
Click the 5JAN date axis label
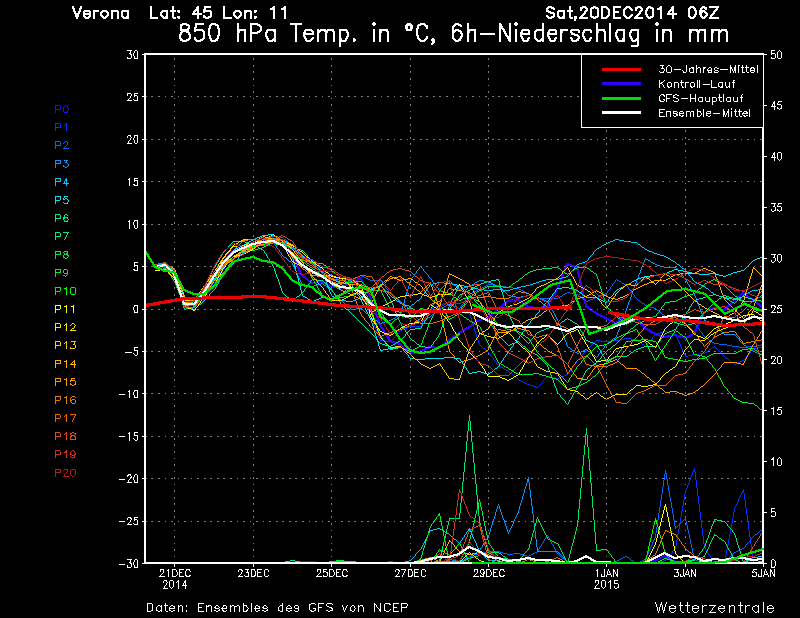click(x=764, y=574)
